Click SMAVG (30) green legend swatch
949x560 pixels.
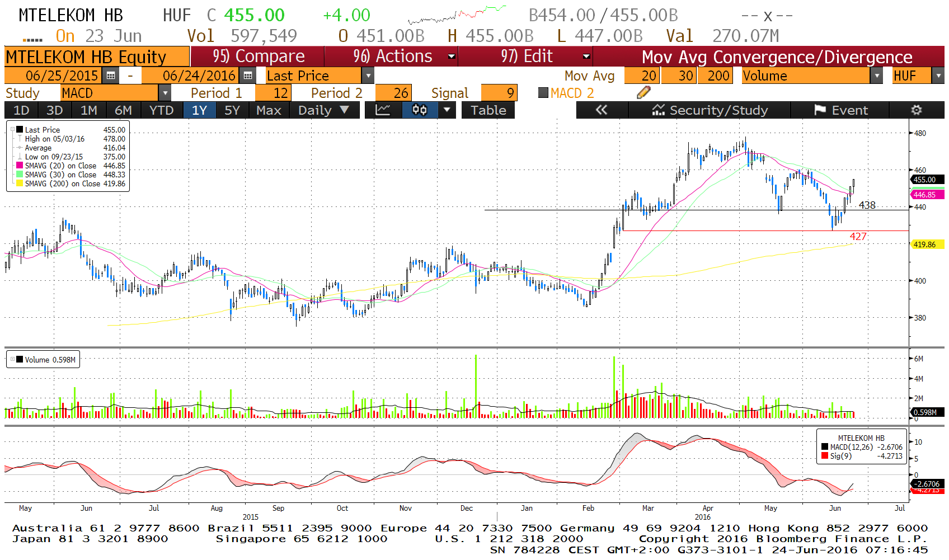coord(20,175)
